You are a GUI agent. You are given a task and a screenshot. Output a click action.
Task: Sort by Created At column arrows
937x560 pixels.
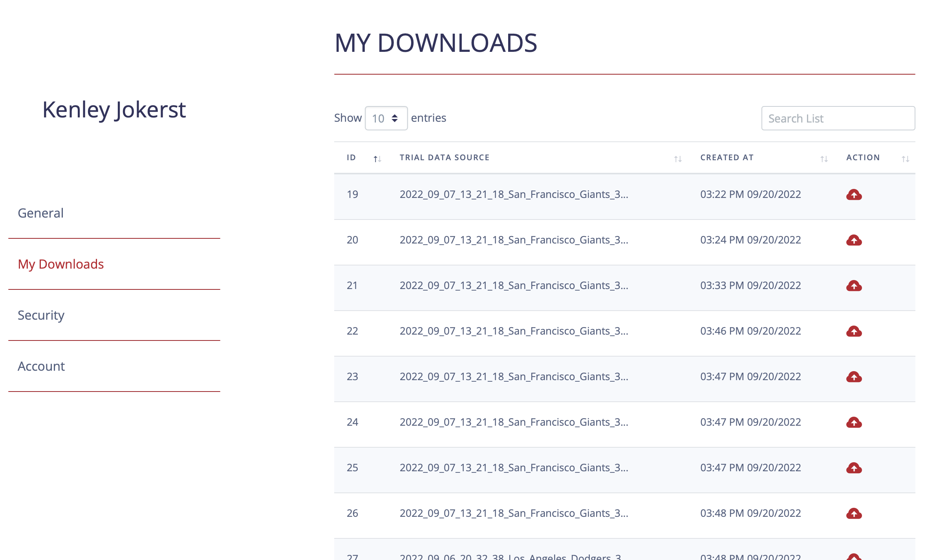pos(824,159)
